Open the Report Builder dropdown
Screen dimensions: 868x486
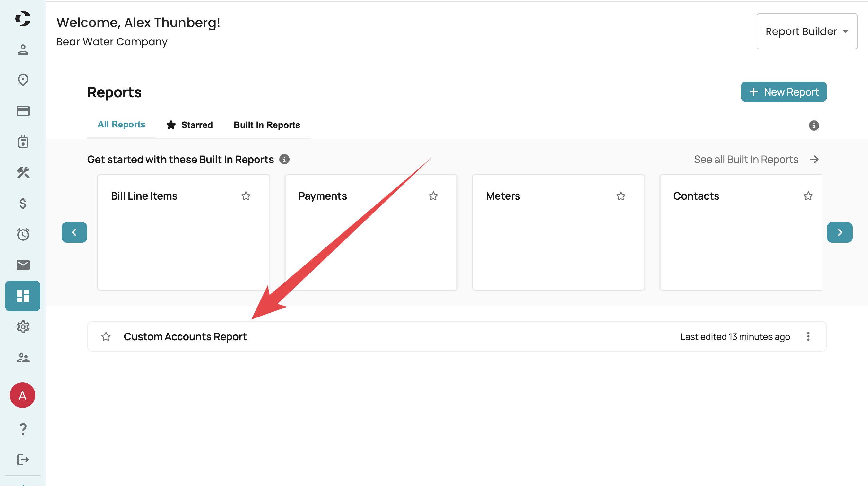(807, 31)
